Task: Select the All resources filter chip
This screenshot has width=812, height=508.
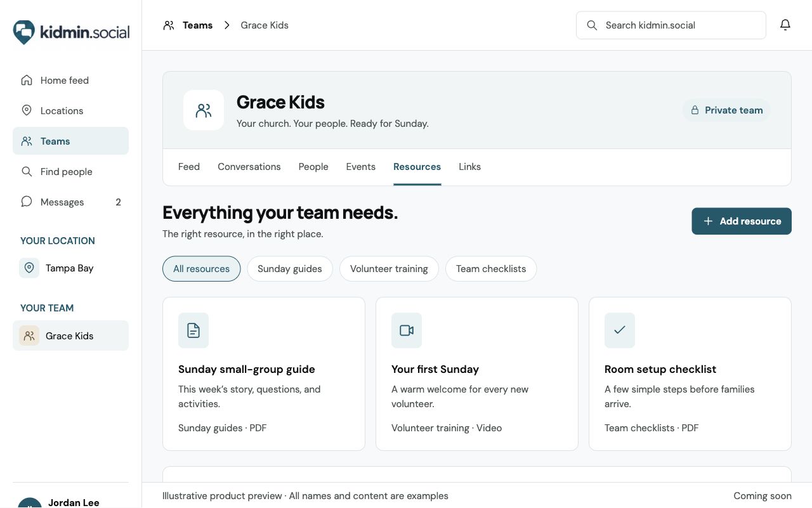Action: [x=202, y=268]
